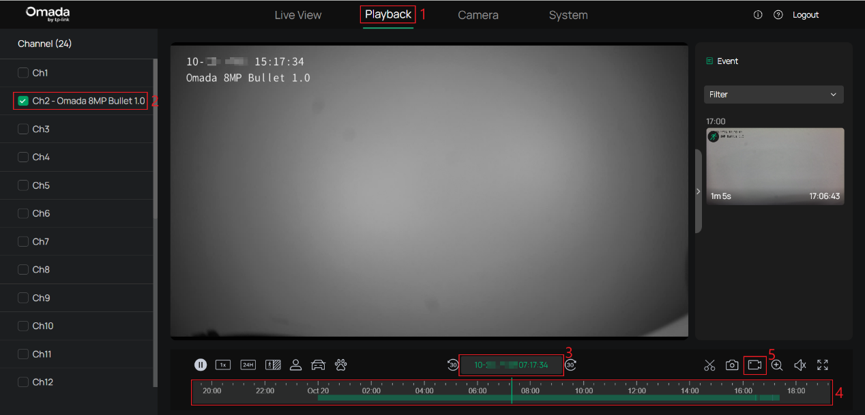
Task: Check the Ch1 channel box
Action: [23, 72]
